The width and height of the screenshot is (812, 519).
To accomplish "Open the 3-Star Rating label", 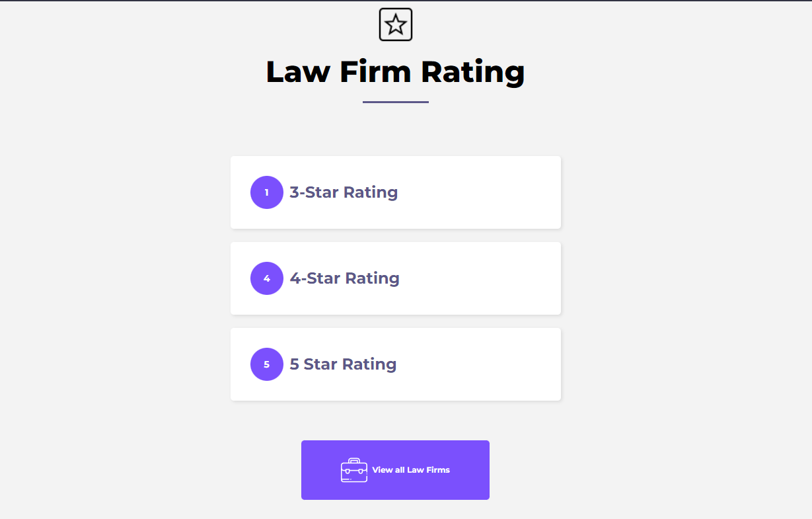I will pyautogui.click(x=344, y=192).
